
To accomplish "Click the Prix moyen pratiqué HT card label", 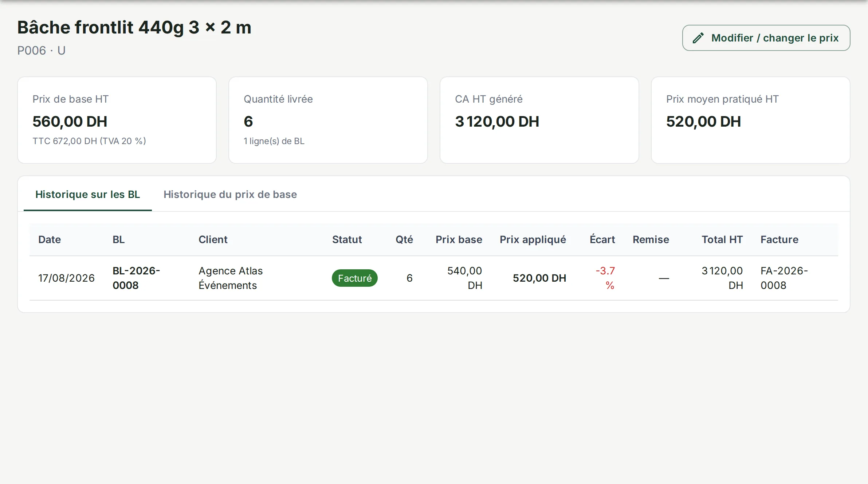I will 722,99.
